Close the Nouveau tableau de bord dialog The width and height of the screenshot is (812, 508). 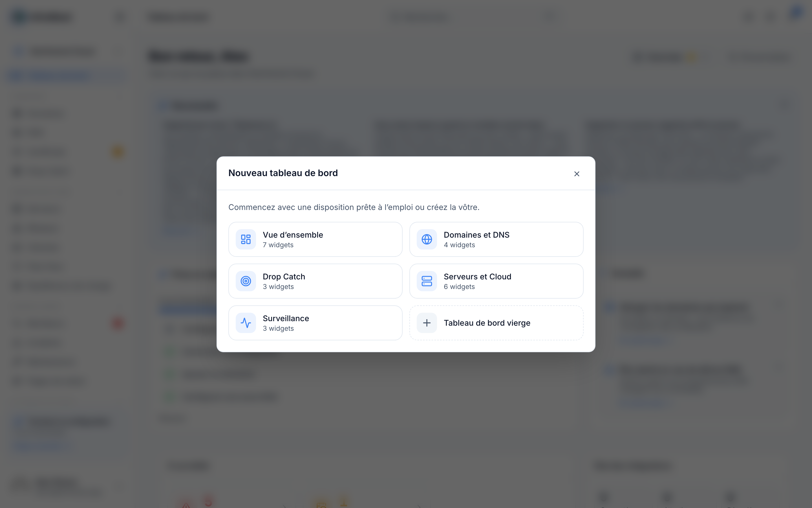point(577,174)
